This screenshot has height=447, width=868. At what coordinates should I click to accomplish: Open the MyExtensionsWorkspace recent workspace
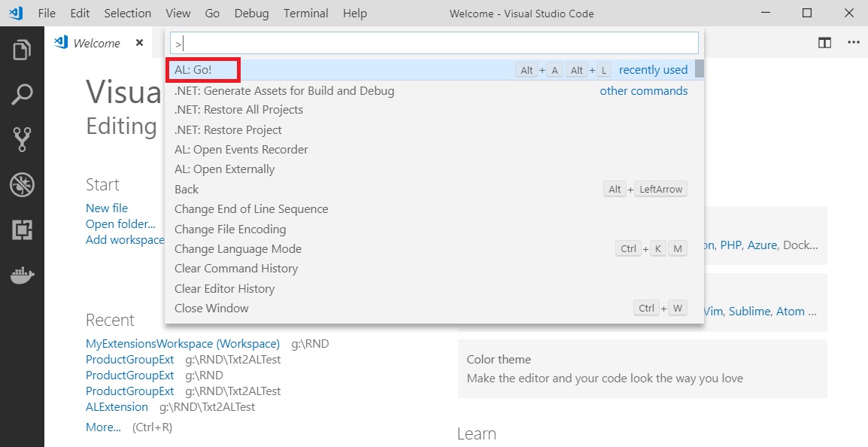182,344
